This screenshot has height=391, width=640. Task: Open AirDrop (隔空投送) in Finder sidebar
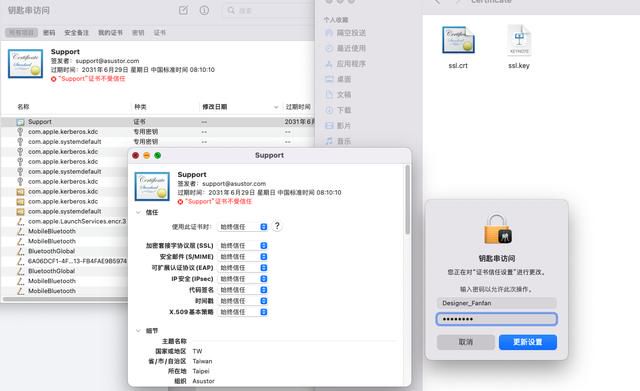(x=345, y=33)
